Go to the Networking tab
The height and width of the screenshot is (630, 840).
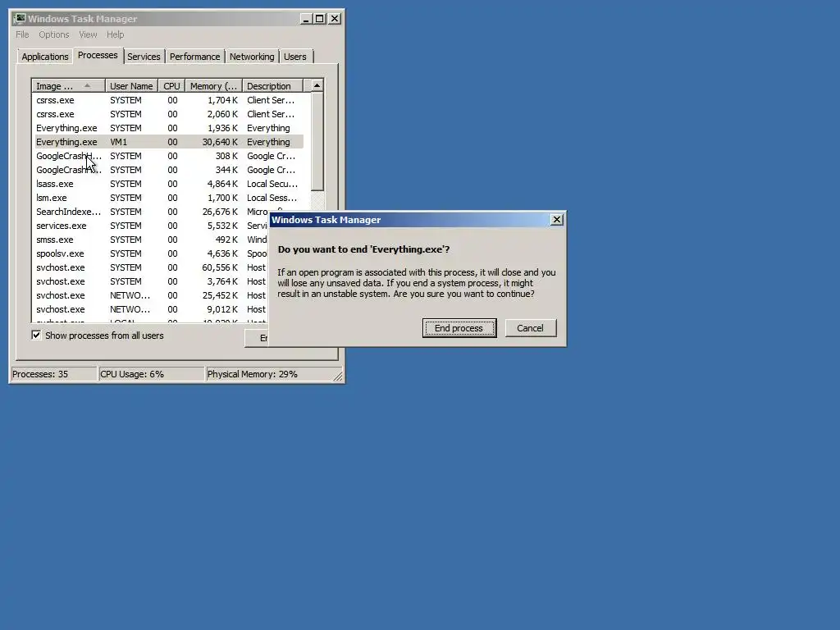[x=252, y=57]
